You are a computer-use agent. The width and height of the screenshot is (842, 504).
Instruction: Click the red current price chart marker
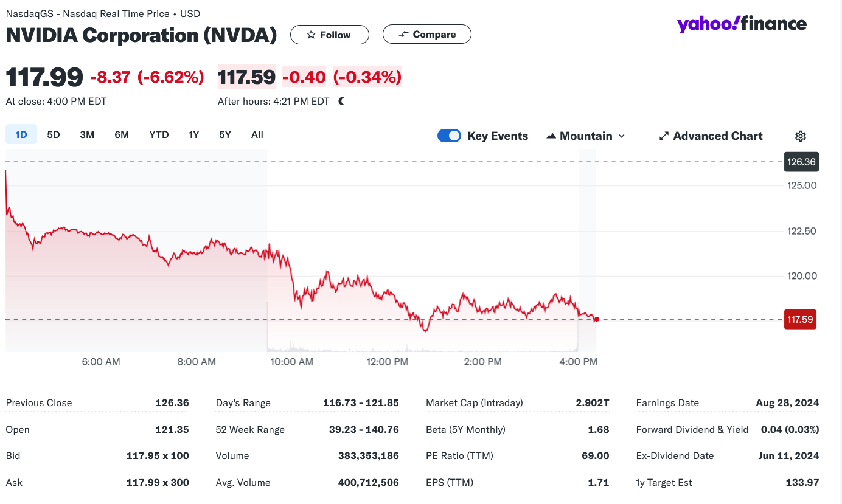point(597,319)
